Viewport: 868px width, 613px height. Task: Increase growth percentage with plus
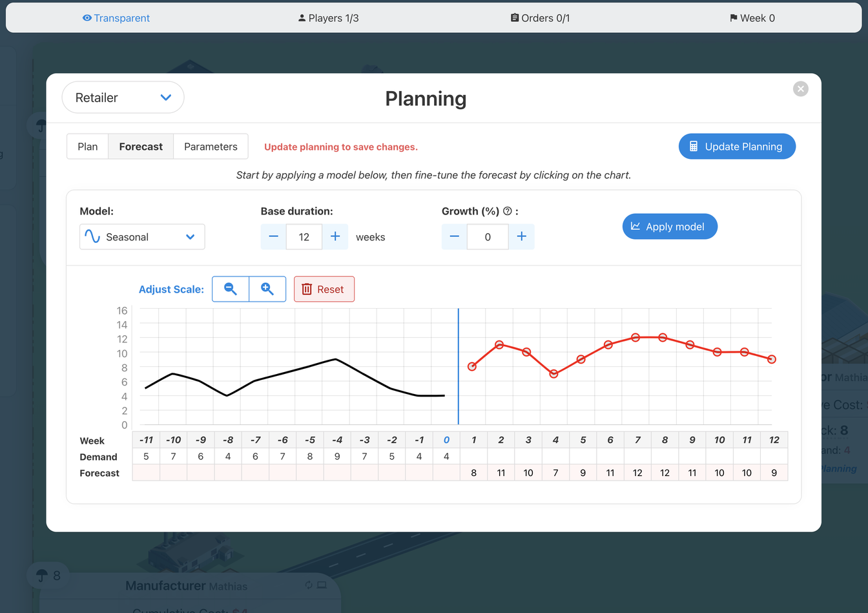[521, 237]
